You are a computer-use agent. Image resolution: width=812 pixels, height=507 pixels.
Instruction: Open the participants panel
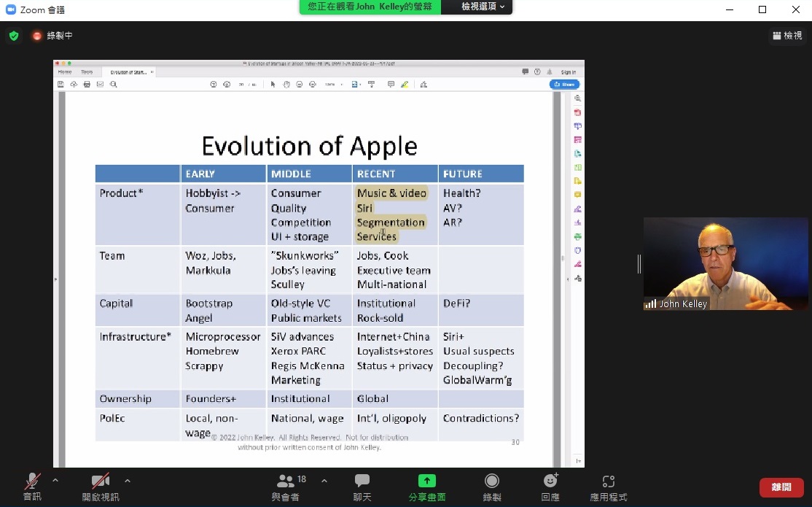click(x=286, y=487)
